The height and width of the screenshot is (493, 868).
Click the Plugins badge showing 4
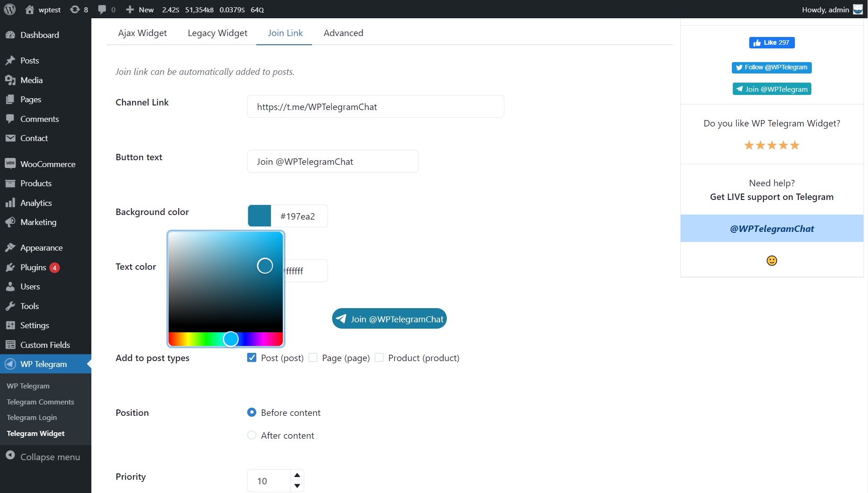[x=54, y=267]
